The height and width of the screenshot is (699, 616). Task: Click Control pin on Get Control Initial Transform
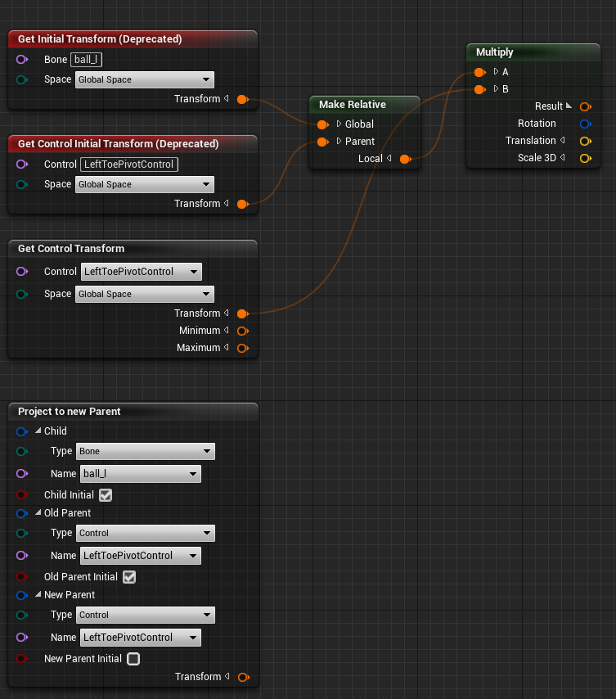coord(22,164)
